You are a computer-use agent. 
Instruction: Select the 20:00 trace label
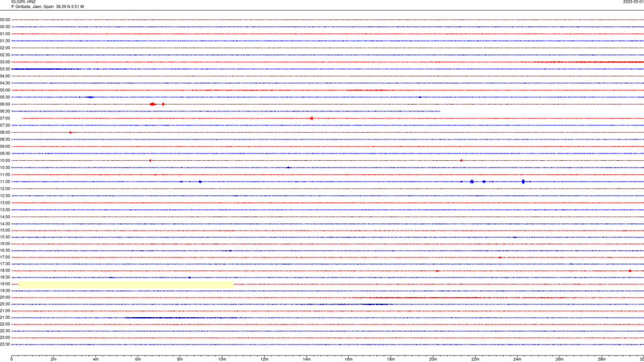point(5,298)
